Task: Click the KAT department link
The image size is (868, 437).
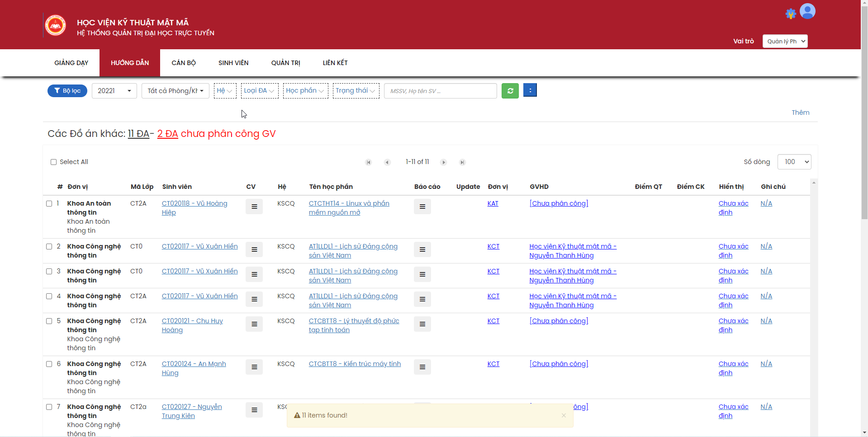Action: pos(493,204)
